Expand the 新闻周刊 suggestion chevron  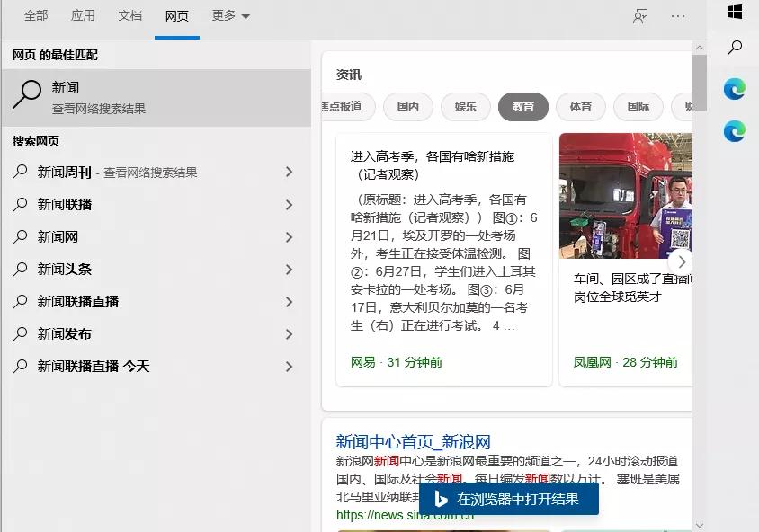pos(289,172)
